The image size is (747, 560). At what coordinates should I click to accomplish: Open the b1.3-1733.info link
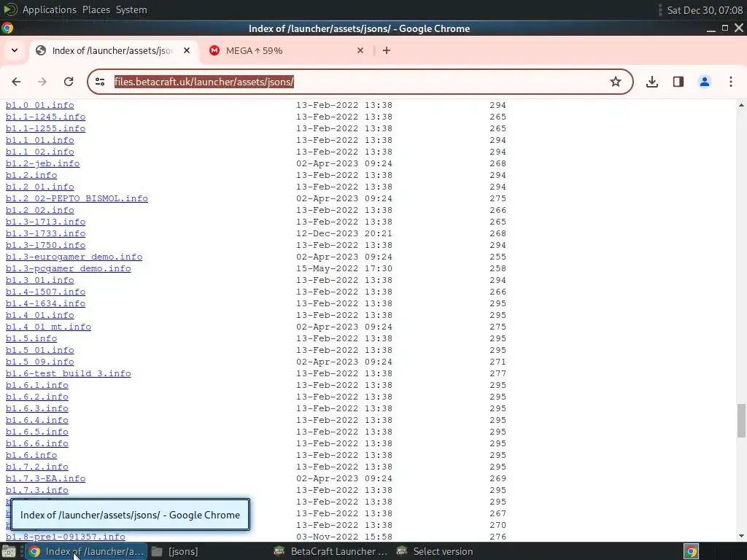46,233
